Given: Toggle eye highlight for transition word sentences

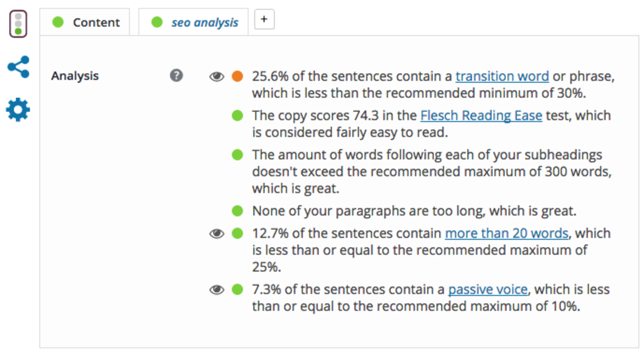Looking at the screenshot, I should pyautogui.click(x=216, y=77).
